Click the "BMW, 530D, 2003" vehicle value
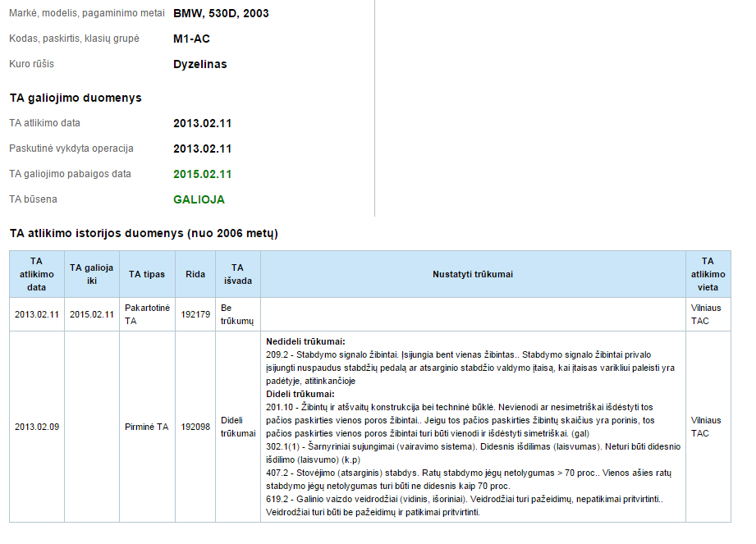 click(221, 13)
